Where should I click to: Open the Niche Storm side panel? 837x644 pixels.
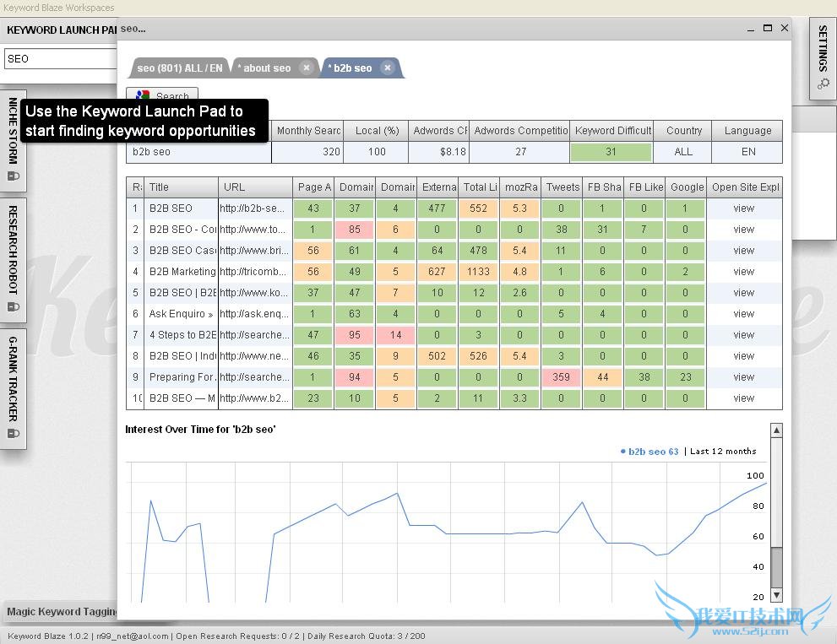[13, 131]
